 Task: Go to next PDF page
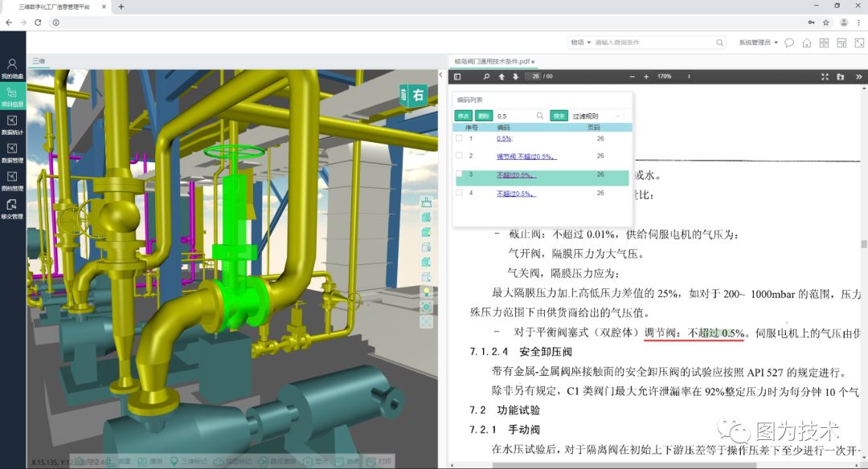515,77
